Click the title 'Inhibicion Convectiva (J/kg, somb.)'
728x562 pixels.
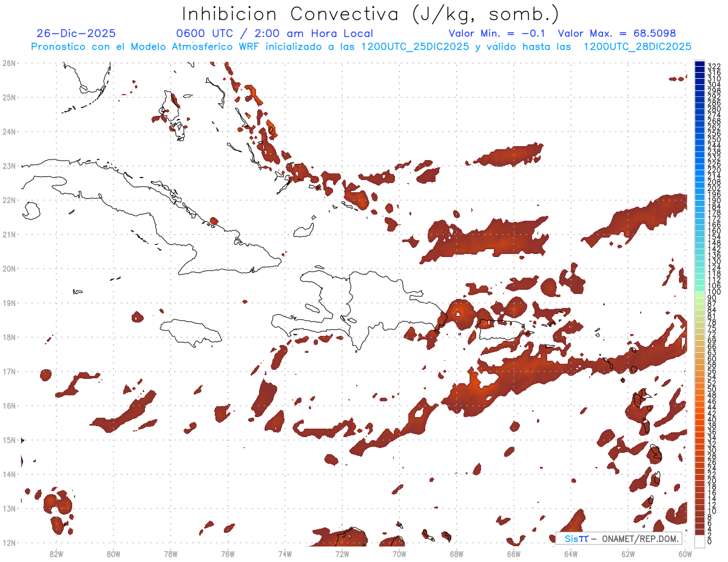coord(371,14)
